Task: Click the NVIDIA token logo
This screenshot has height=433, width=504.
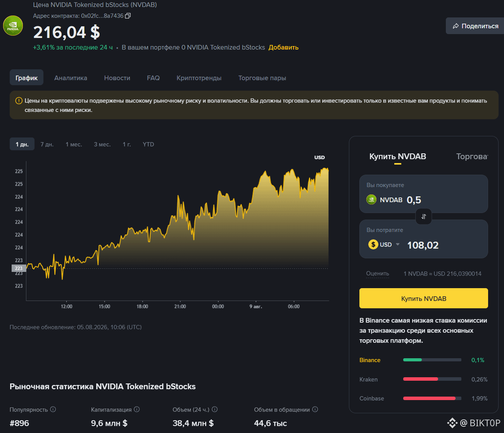Action: [x=13, y=26]
